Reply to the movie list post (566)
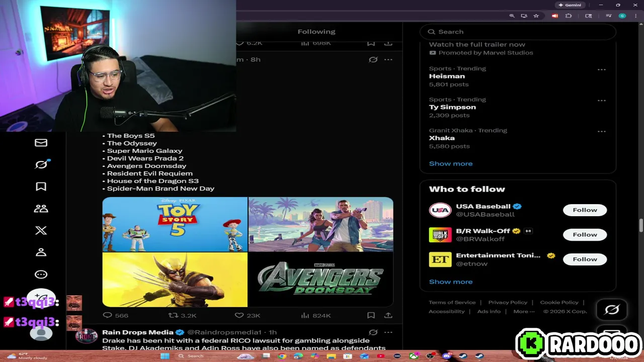This screenshot has height=362, width=644. click(115, 315)
